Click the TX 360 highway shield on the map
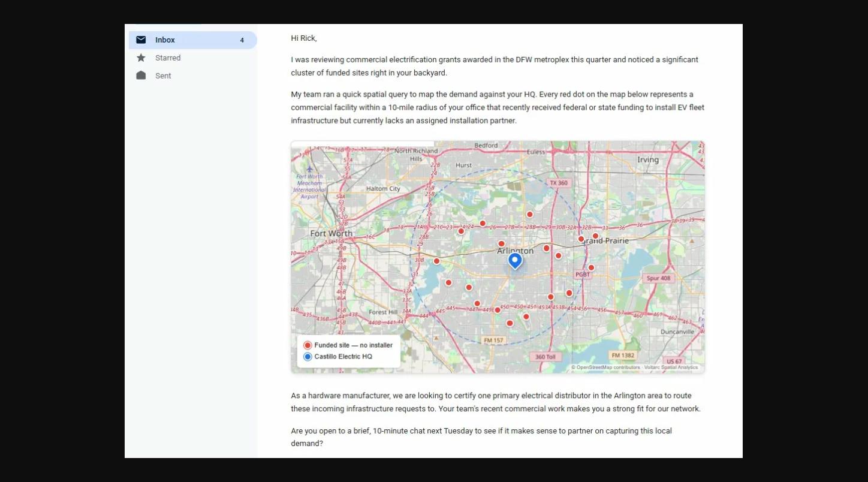The image size is (868, 482). click(559, 183)
